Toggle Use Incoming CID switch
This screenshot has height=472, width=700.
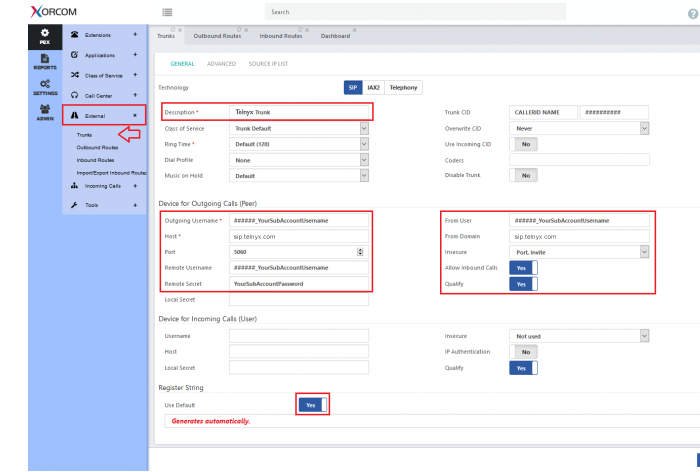click(x=523, y=144)
